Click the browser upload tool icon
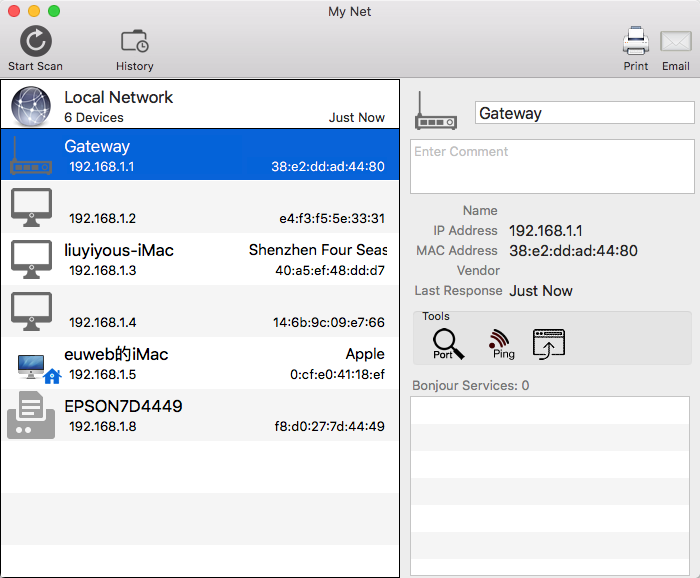700x578 pixels. point(549,344)
